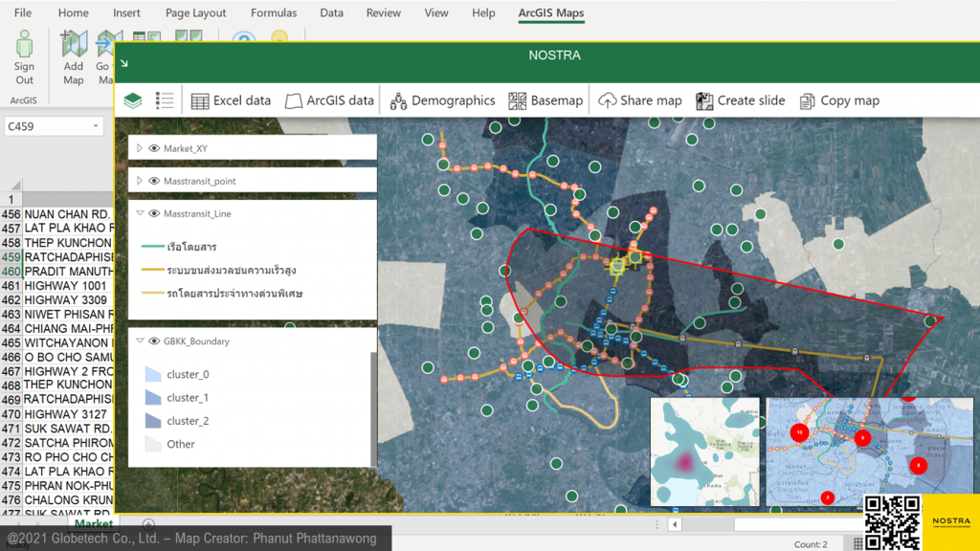Select cell with HIGHWAY 3127
The height and width of the screenshot is (551, 980).
click(x=68, y=414)
